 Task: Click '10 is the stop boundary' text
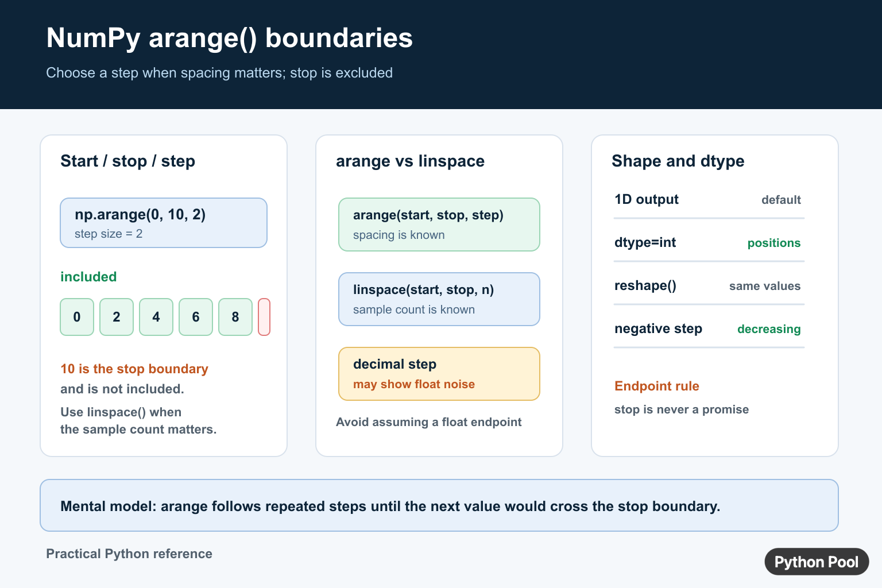(x=134, y=369)
